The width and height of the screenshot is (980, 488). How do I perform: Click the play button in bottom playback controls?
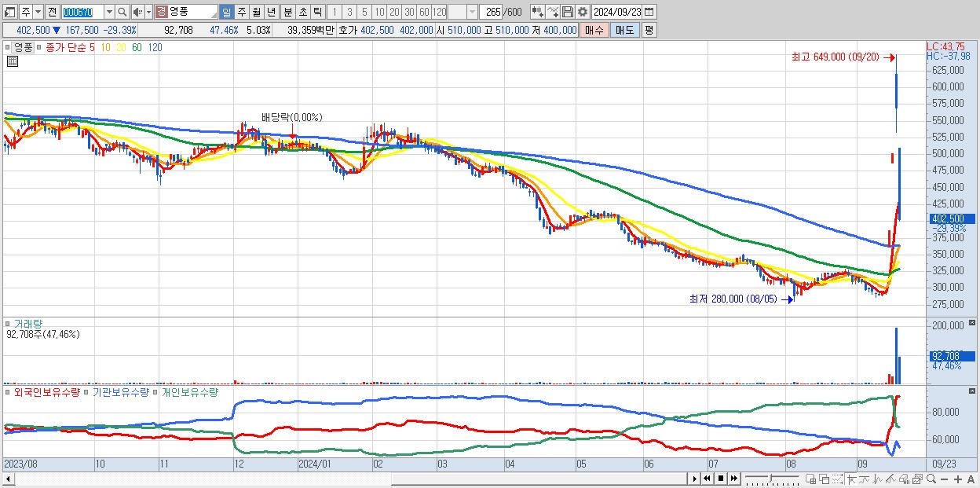click(x=695, y=479)
